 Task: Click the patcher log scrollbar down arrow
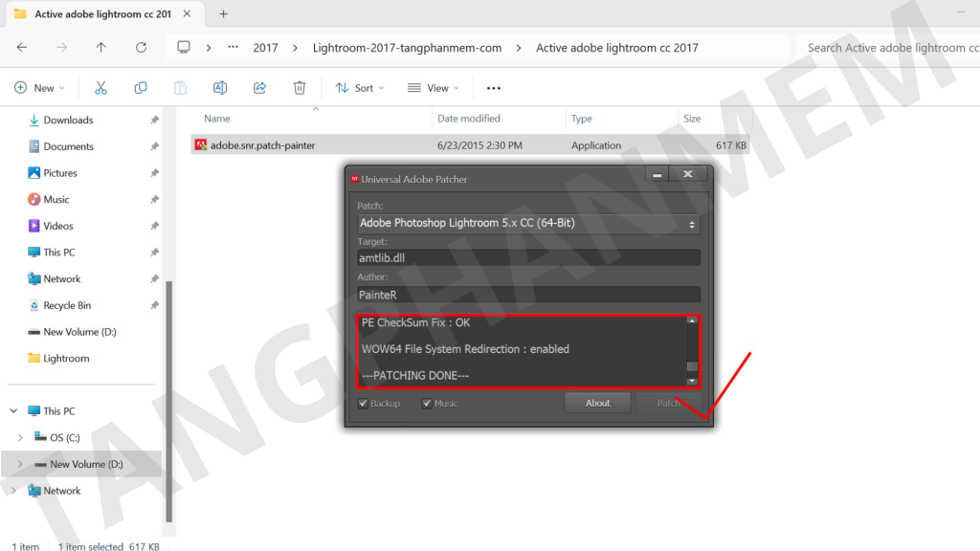coord(692,380)
